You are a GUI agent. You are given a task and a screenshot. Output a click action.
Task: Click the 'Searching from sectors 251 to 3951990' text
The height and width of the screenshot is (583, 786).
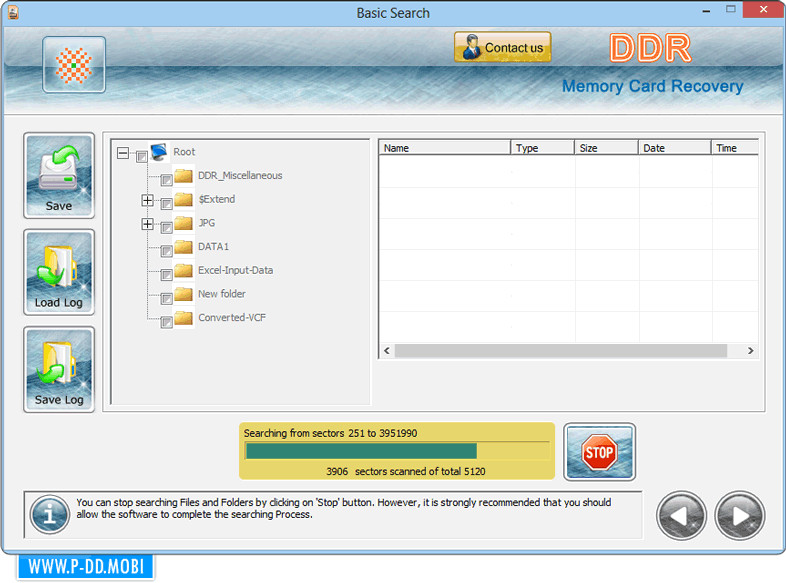[x=330, y=433]
